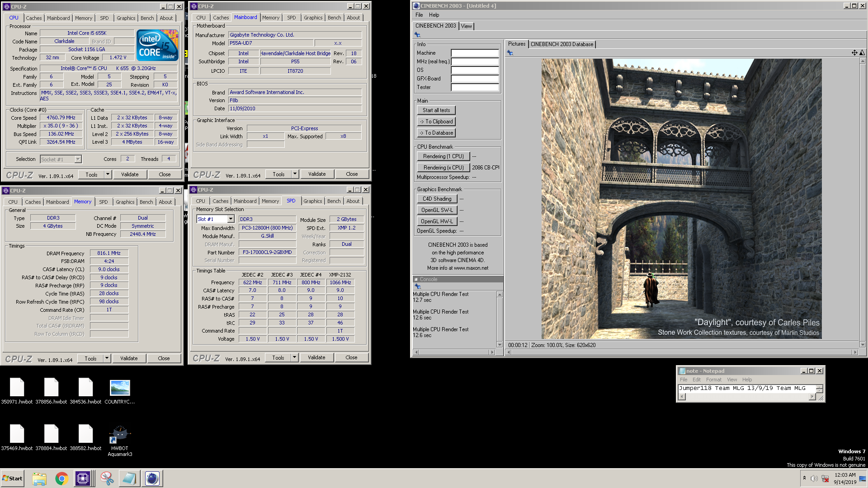Image resolution: width=868 pixels, height=488 pixels.
Task: Click the picture viewer horizontal scrollbar
Action: click(x=681, y=352)
